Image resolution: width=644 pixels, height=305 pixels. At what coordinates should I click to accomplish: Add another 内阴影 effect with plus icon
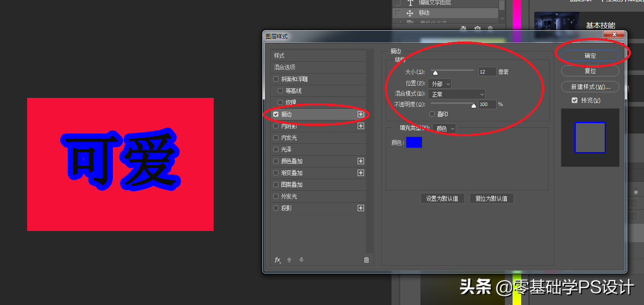[361, 126]
